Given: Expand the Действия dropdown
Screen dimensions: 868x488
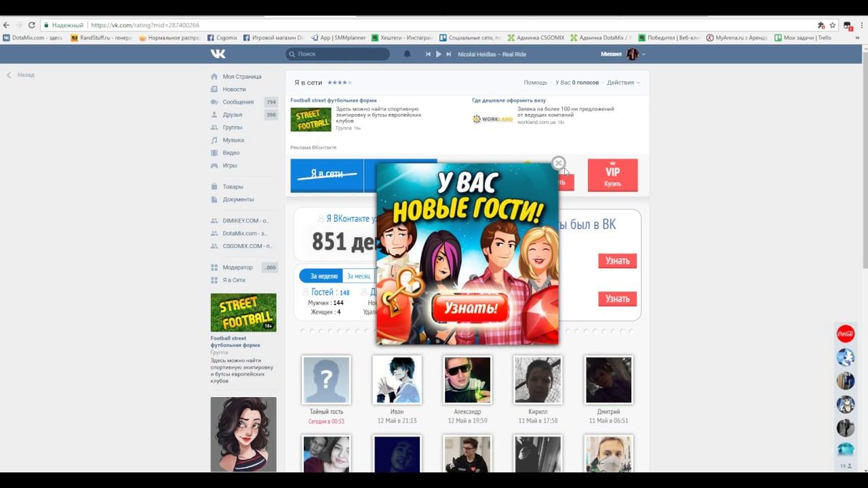Looking at the screenshot, I should (x=623, y=83).
